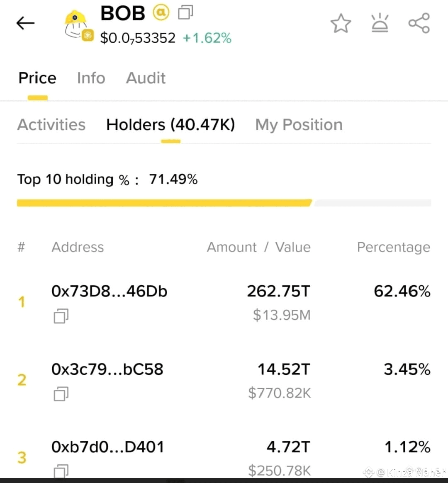This screenshot has width=448, height=483.
Task: Select the Price tab
Action: click(38, 78)
